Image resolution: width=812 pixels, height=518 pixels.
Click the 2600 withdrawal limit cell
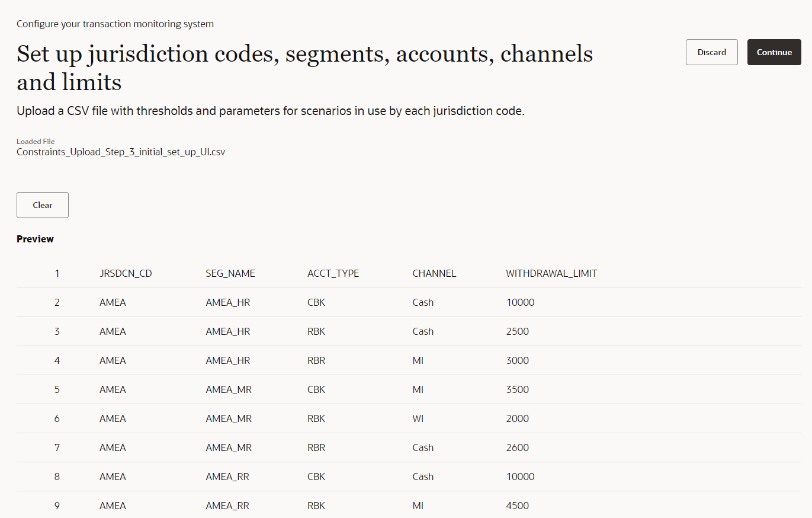[x=518, y=447]
